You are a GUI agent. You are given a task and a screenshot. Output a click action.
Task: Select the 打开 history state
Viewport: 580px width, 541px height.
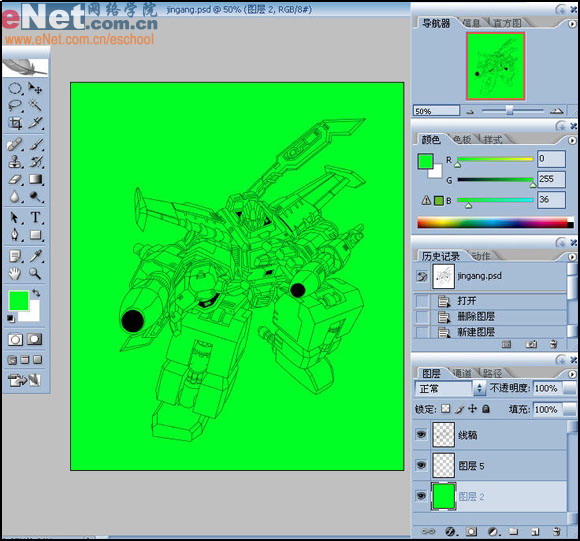490,301
